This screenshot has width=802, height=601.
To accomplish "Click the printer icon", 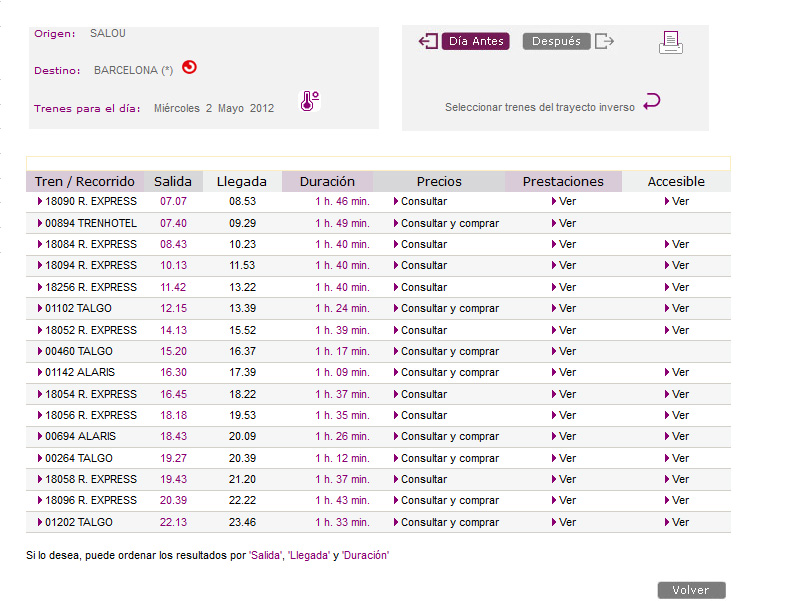I will pyautogui.click(x=670, y=42).
